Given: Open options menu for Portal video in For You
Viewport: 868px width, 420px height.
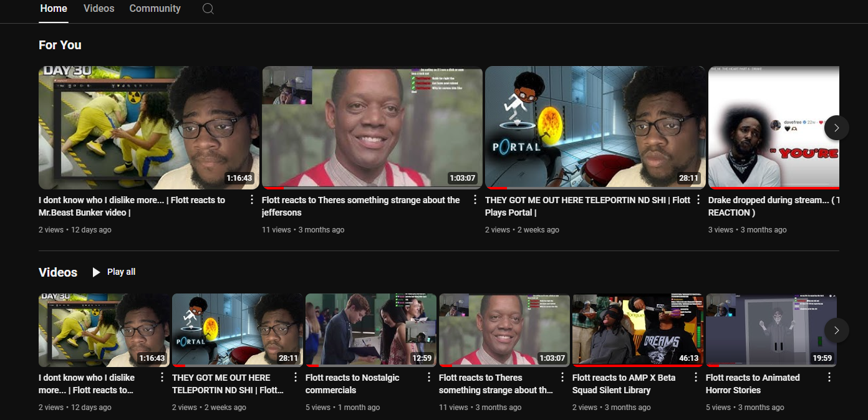Looking at the screenshot, I should 698,199.
